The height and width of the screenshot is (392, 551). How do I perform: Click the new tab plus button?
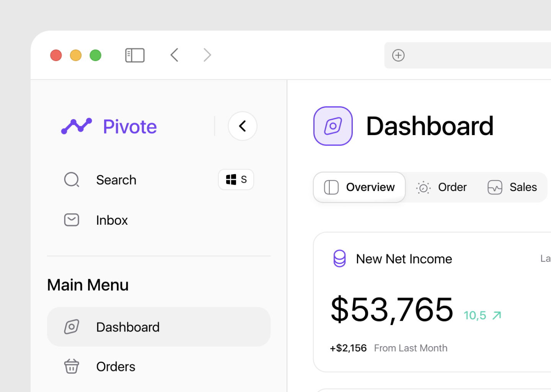click(x=398, y=55)
